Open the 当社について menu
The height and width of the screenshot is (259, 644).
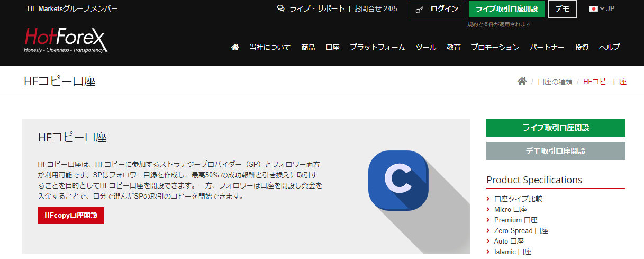[x=270, y=47]
